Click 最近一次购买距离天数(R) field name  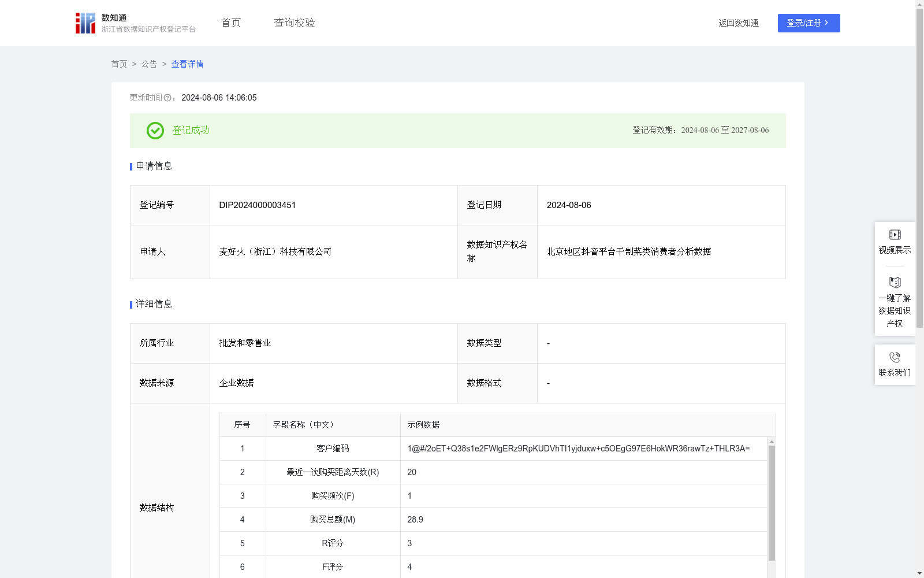pos(333,472)
